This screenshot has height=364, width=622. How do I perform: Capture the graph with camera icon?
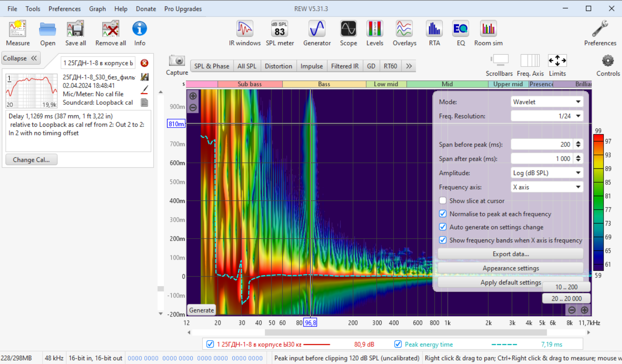click(177, 61)
